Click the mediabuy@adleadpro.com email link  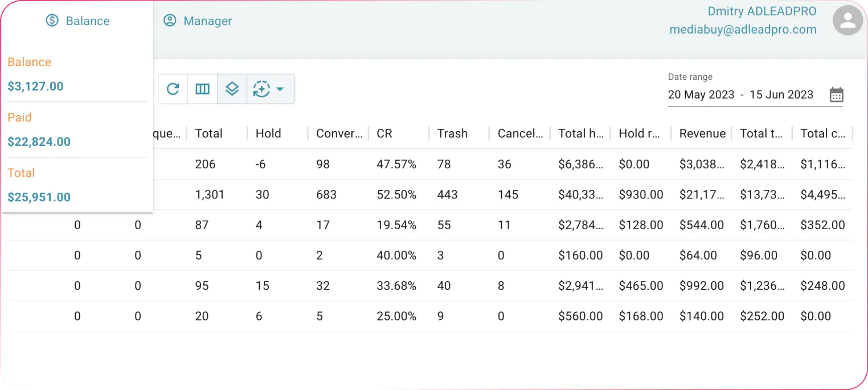(743, 30)
